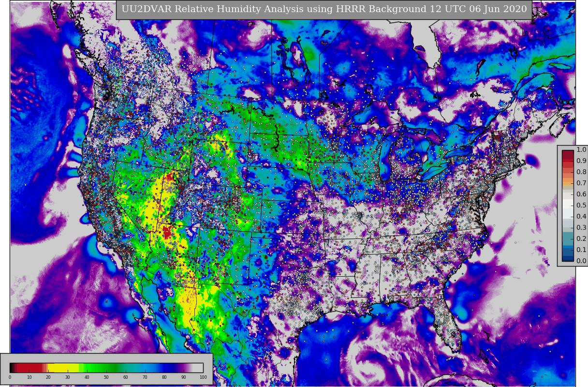This screenshot has height=387, width=588.
Task: Click the '0.9' label on the right colorbar
Action: coord(581,161)
